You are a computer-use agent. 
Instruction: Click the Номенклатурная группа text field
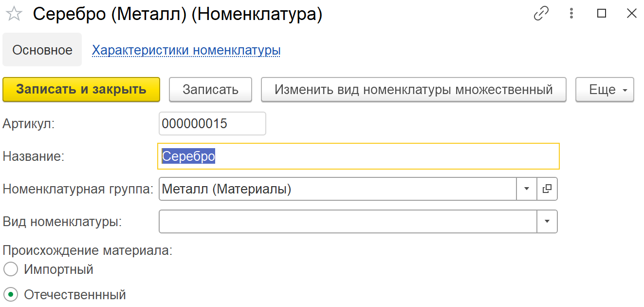[338, 189]
